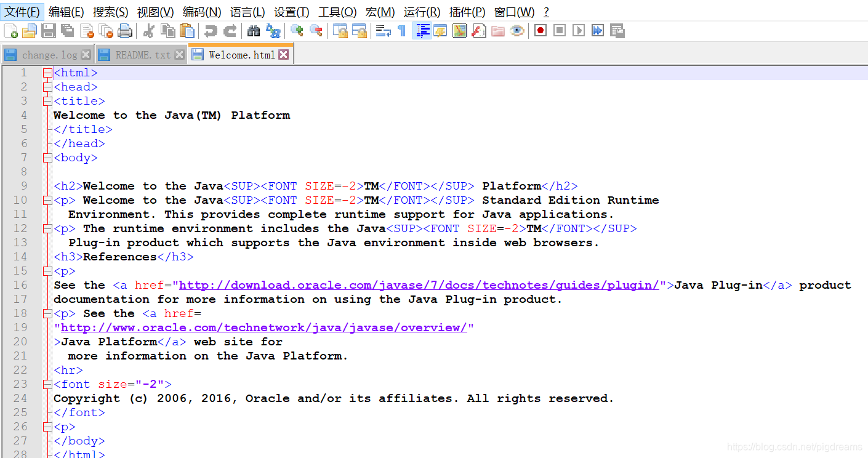Viewport: 868px width, 458px height.
Task: Open the 设置(T) menu
Action: pyautogui.click(x=292, y=12)
